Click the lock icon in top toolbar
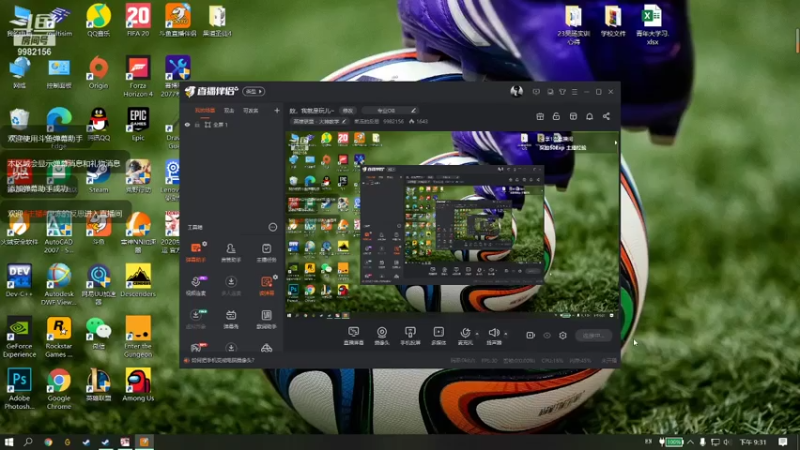Image resolution: width=800 pixels, height=450 pixels. tap(556, 116)
